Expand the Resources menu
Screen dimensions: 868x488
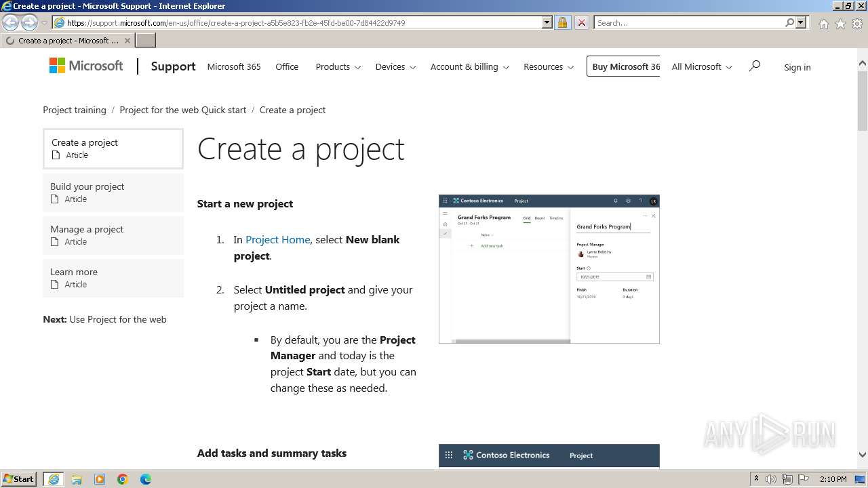click(549, 66)
